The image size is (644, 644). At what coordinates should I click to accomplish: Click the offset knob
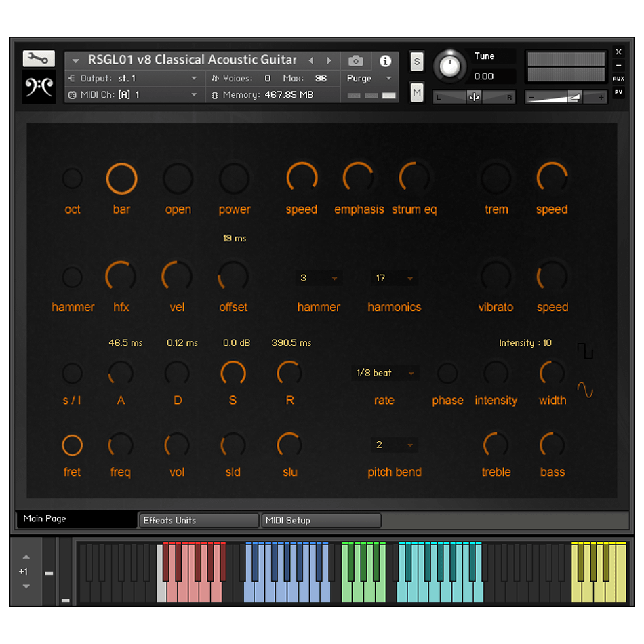pyautogui.click(x=233, y=276)
